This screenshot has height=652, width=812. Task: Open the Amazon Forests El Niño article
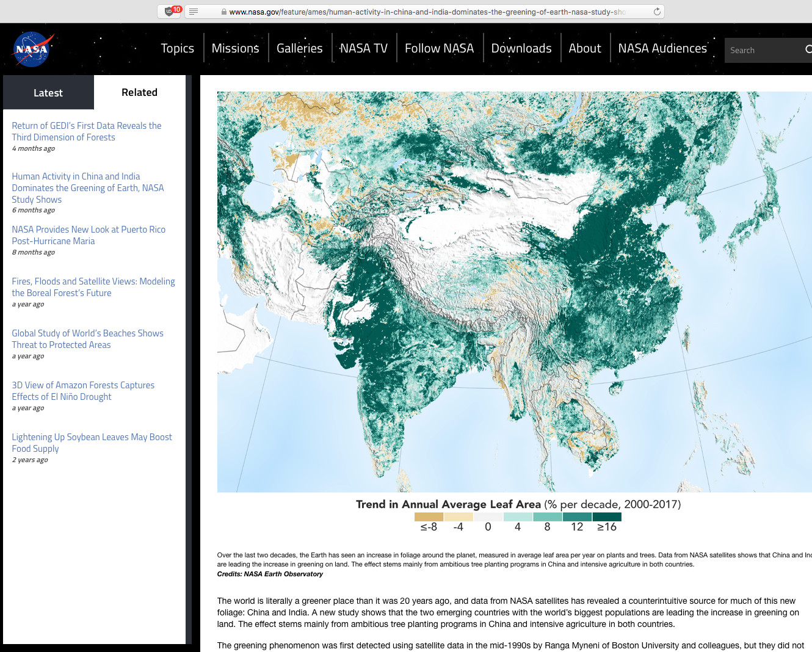pyautogui.click(x=83, y=391)
